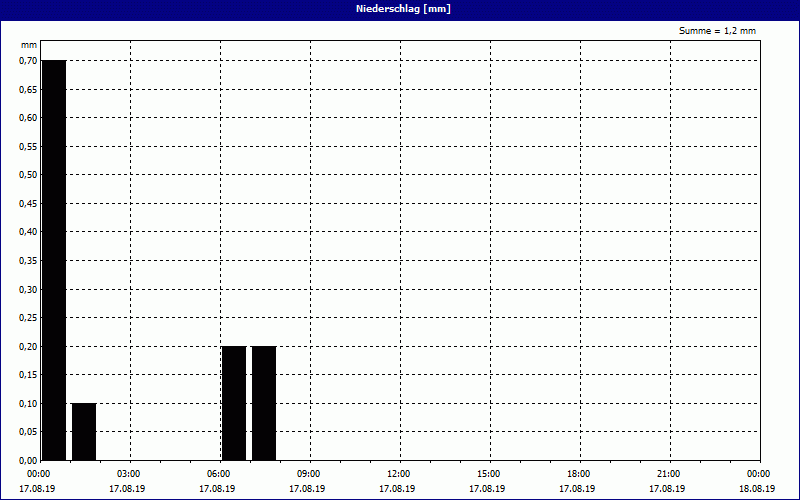The image size is (800, 500).
Task: Click the 0,20 bar starting at 06:00
Action: pyautogui.click(x=234, y=403)
